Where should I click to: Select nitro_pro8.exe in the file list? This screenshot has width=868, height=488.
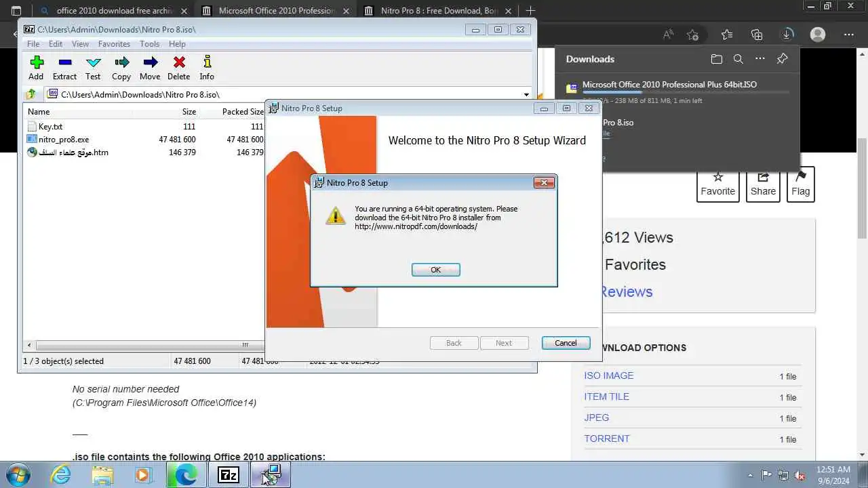coord(63,140)
